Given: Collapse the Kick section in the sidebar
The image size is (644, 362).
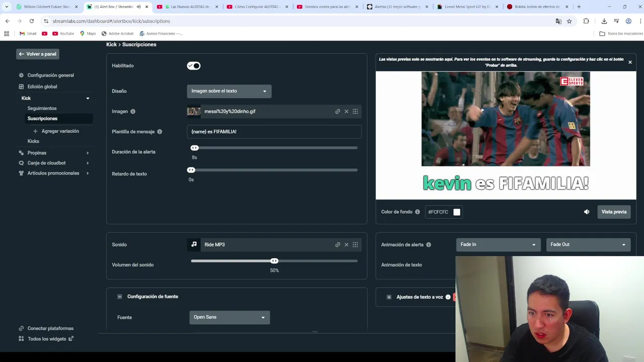Looking at the screenshot, I should (x=88, y=99).
